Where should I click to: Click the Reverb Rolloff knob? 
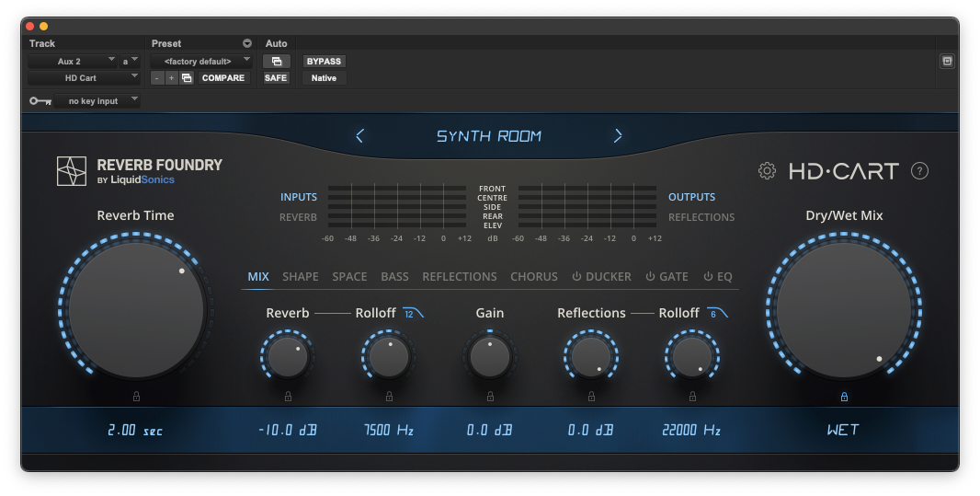point(389,357)
